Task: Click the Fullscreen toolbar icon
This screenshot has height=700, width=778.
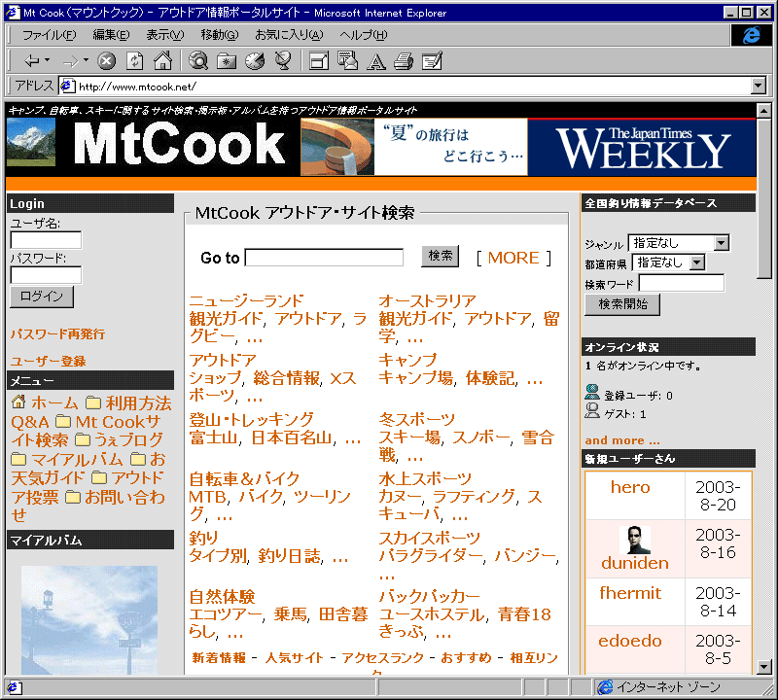Action: pyautogui.click(x=319, y=61)
